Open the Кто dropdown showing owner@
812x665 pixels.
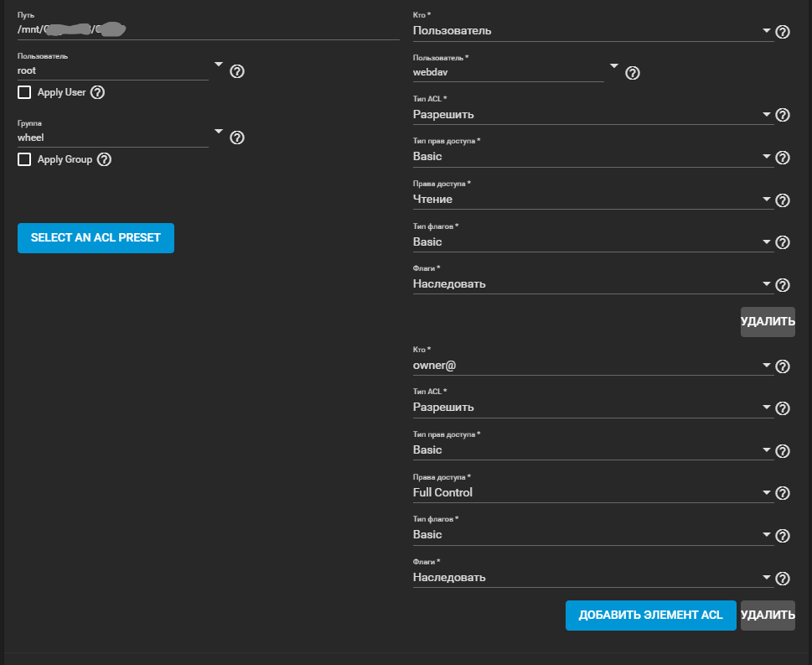pos(593,366)
